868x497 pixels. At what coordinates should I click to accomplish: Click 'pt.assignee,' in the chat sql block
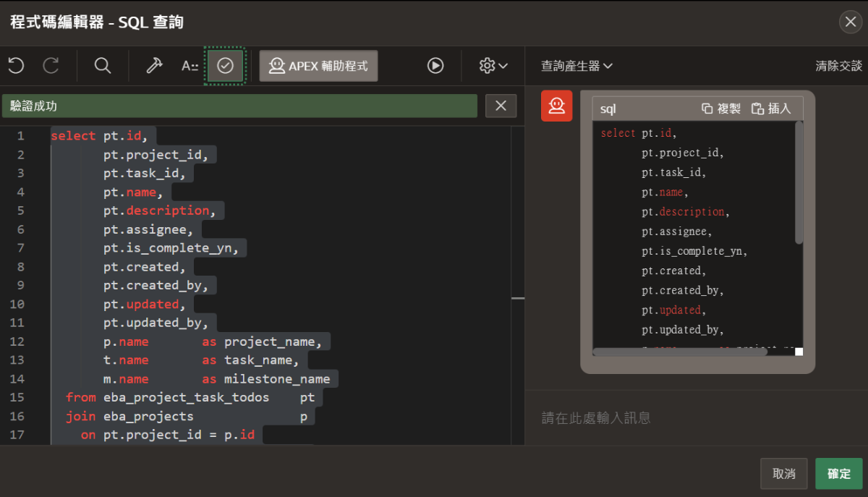[677, 231]
